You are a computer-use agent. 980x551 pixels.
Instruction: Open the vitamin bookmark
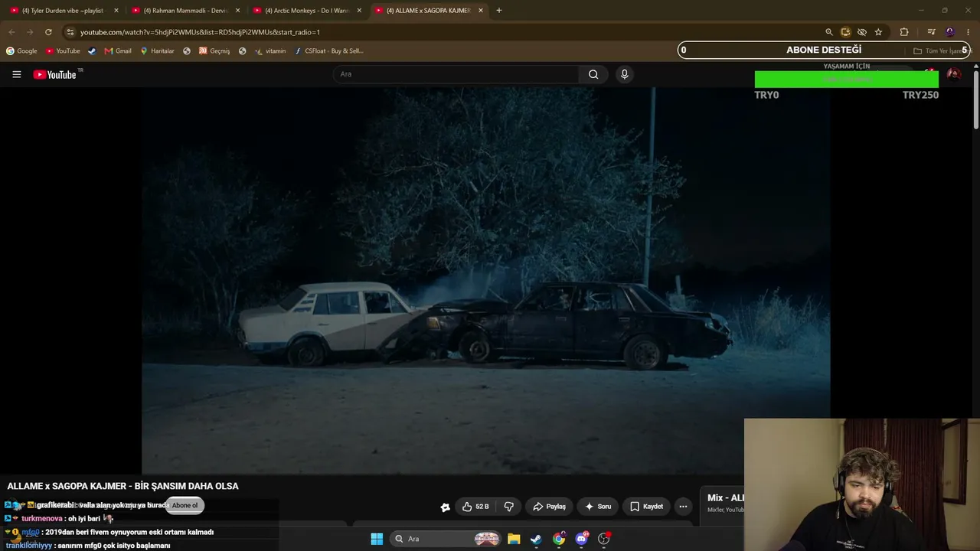[x=270, y=51]
